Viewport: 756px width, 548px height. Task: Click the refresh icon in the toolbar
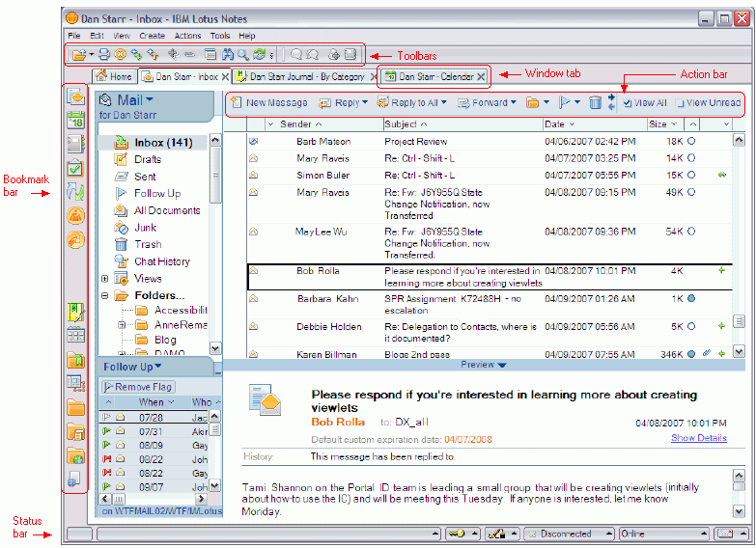[x=260, y=54]
